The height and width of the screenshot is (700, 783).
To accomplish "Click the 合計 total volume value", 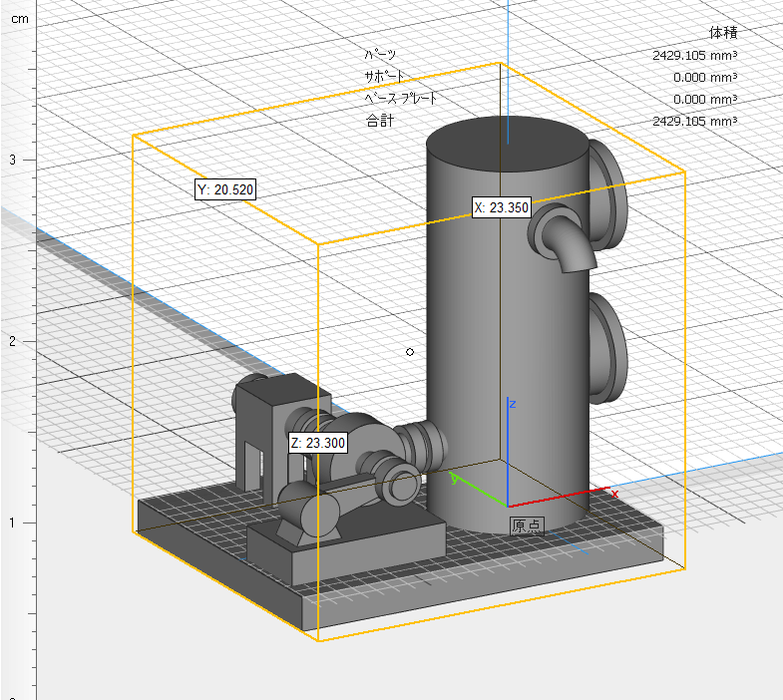I will (693, 121).
